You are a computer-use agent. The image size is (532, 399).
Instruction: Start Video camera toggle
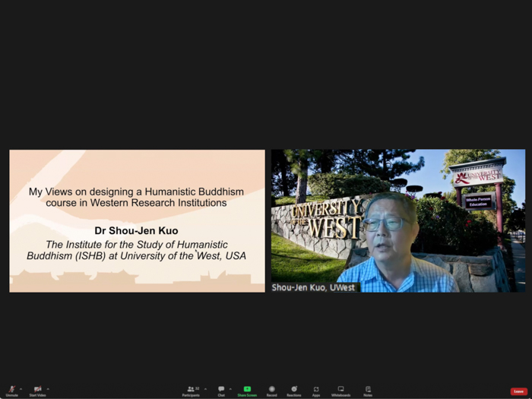tap(38, 391)
